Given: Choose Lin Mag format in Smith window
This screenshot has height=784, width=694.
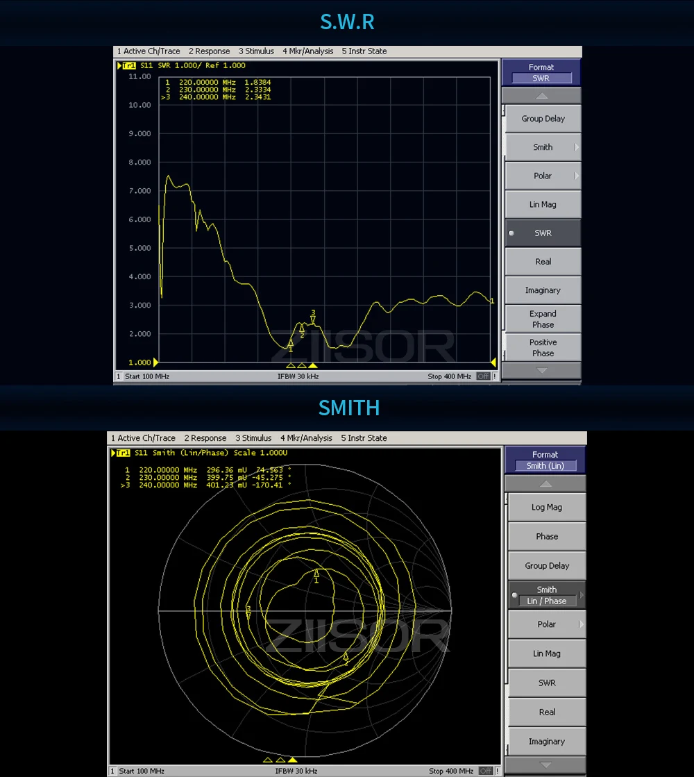Looking at the screenshot, I should [x=547, y=653].
